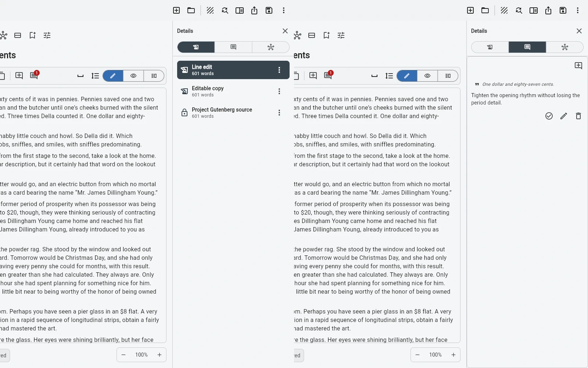The width and height of the screenshot is (588, 368).
Task: Switch to versions tab in right Details panel
Action: 490,47
